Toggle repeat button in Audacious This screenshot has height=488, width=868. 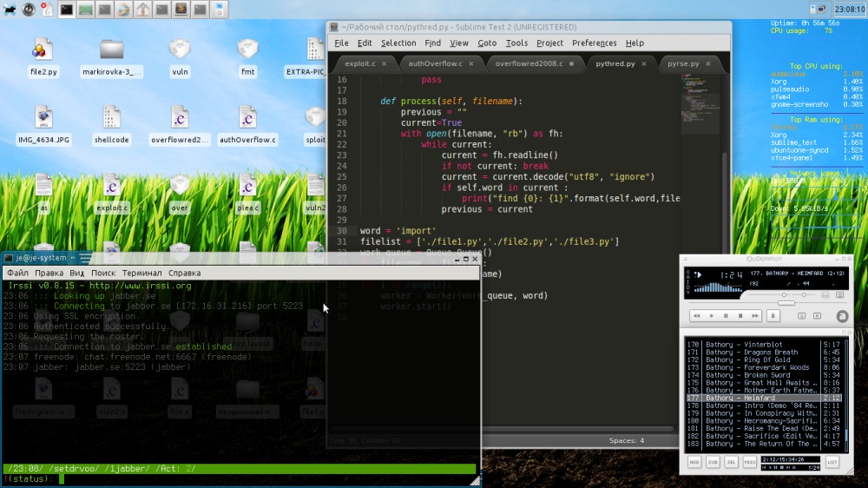[817, 316]
